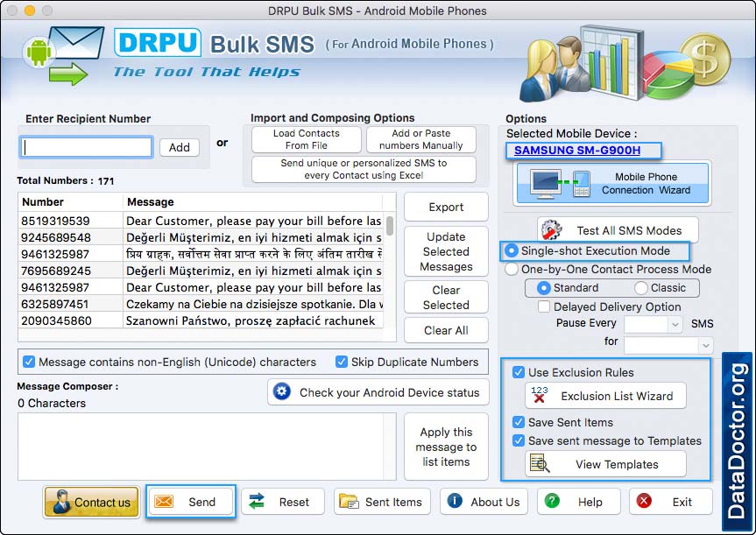
Task: Click Apply this message to list items
Action: (446, 447)
